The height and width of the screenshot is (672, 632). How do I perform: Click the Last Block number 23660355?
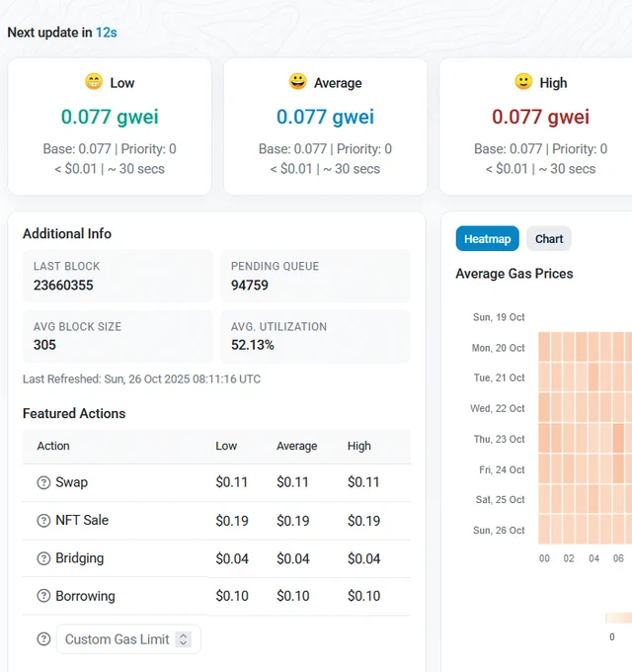[63, 285]
